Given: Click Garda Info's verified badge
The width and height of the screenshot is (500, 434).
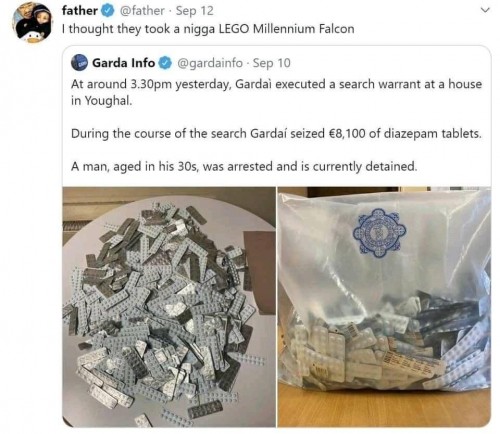Looking at the screenshot, I should pyautogui.click(x=165, y=63).
